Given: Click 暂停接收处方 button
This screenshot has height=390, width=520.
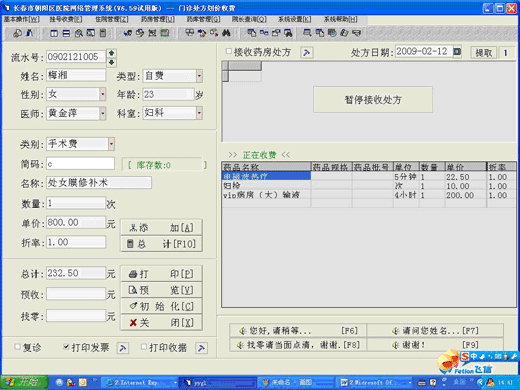Looking at the screenshot, I should click(x=373, y=100).
